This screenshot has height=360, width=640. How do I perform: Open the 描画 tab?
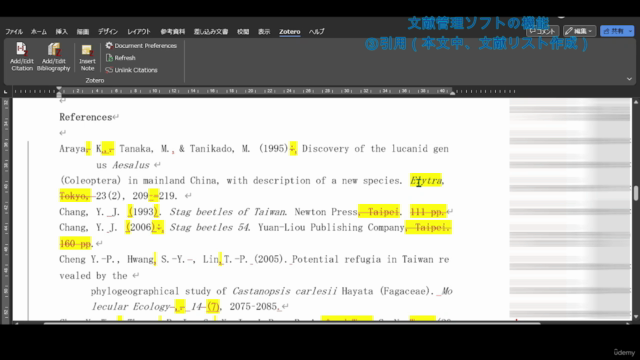tap(83, 31)
